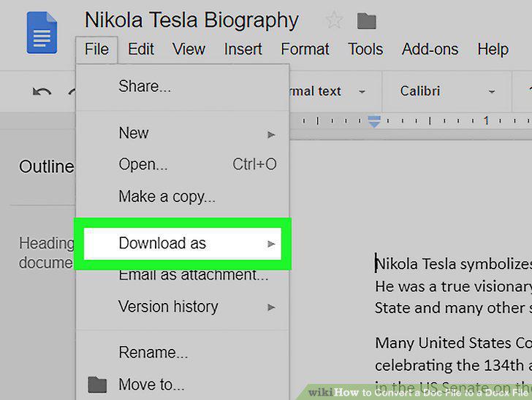Select Open... in the File menu
Image resolution: width=532 pixels, height=400 pixels.
pos(183,165)
